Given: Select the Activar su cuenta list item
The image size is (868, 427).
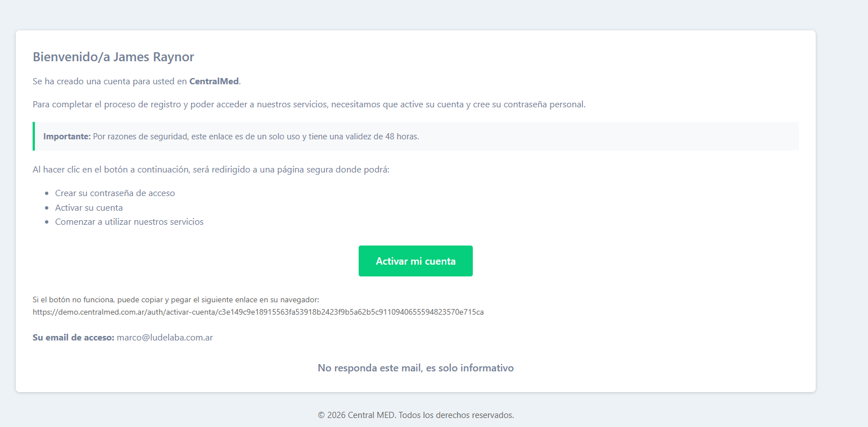Looking at the screenshot, I should point(89,207).
